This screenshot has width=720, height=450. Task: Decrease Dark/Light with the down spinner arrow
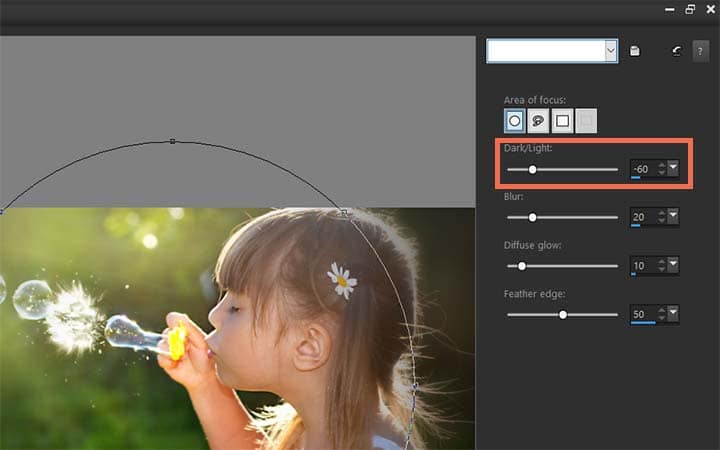[662, 173]
